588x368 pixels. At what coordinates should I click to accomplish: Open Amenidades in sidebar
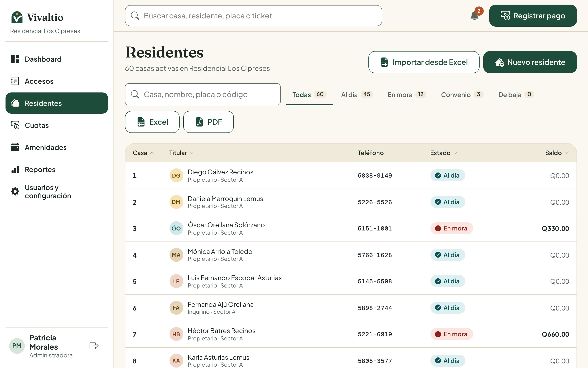[x=57, y=147]
